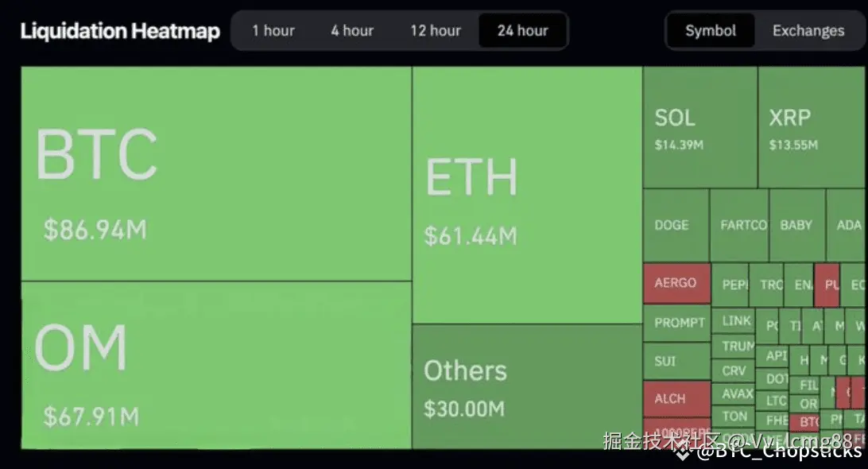
Task: Open the BTC $86.94M heatmap tile
Action: pyautogui.click(x=215, y=173)
